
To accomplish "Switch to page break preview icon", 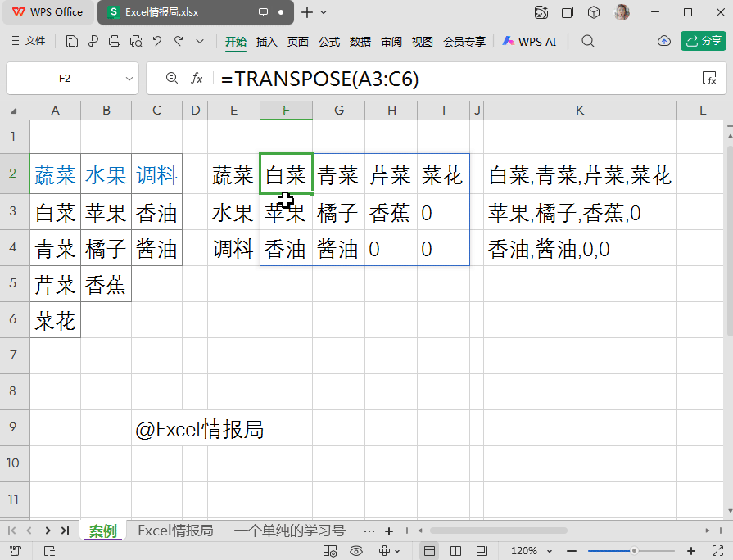I will point(455,551).
